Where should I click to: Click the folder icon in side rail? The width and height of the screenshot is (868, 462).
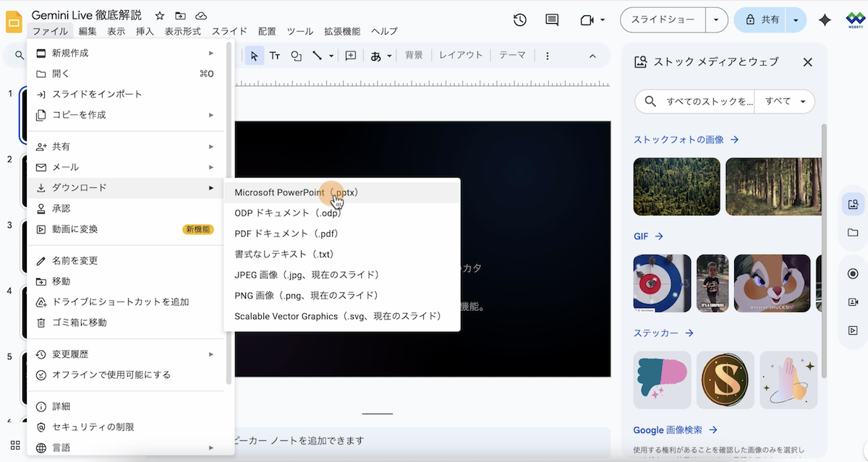point(853,233)
